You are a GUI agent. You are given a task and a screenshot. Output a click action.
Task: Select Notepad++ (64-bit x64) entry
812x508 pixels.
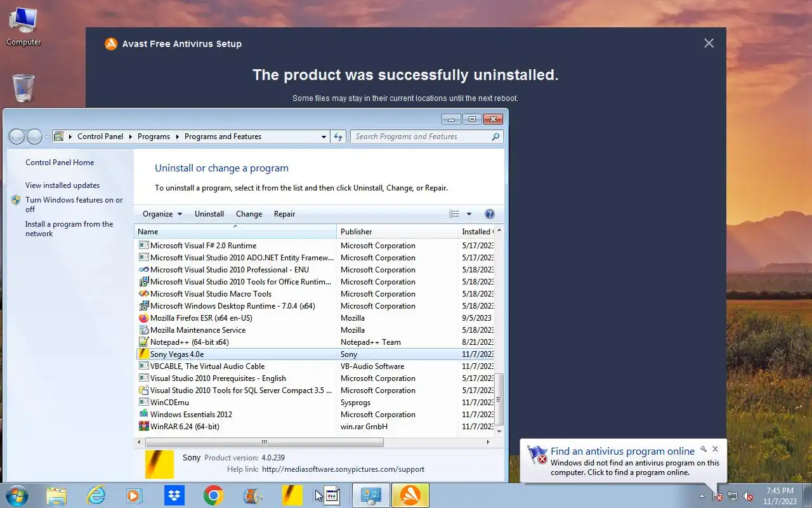315,342
